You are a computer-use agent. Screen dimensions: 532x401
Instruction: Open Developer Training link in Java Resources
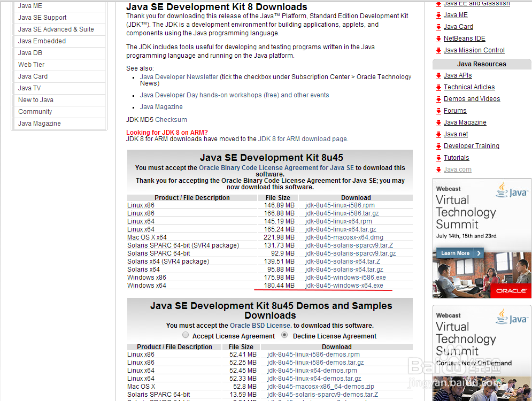(x=472, y=146)
